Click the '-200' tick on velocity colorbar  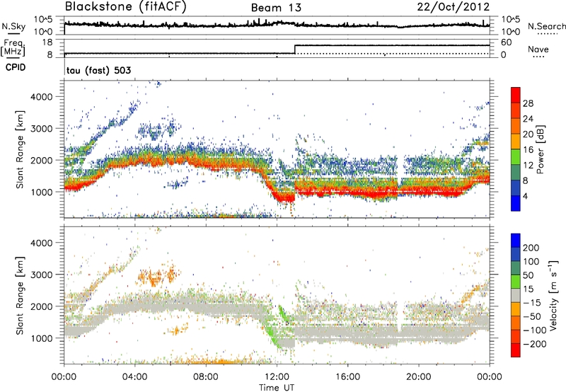pyautogui.click(x=535, y=344)
